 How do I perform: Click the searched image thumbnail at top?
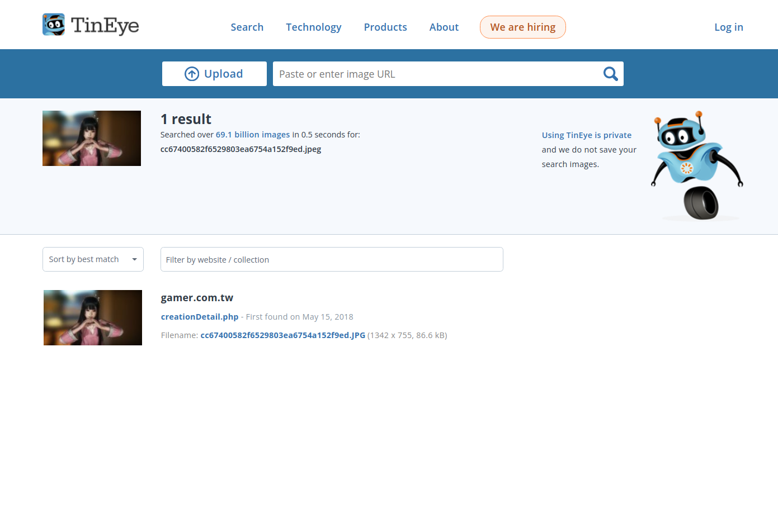pyautogui.click(x=92, y=138)
